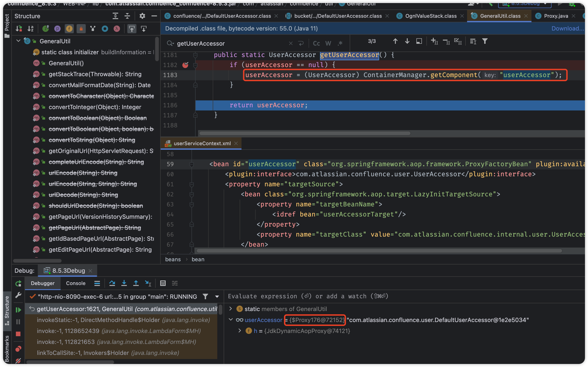The height and width of the screenshot is (367, 588).
Task: Switch to Console tab in debugger
Action: (76, 283)
